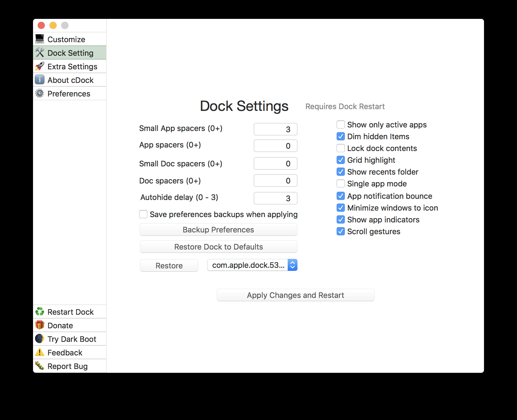Viewport: 517px width, 420px height.
Task: Select the Dock Setting sidebar item
Action: tap(70, 53)
